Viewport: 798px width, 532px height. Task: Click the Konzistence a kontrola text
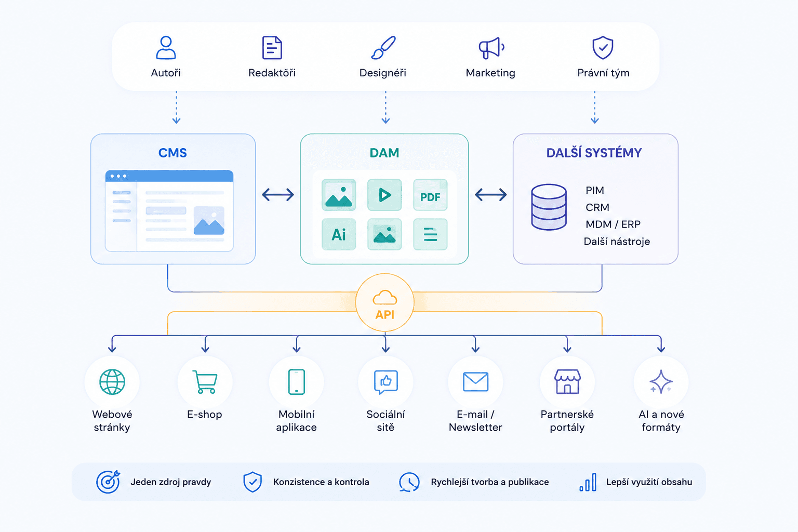tap(321, 482)
